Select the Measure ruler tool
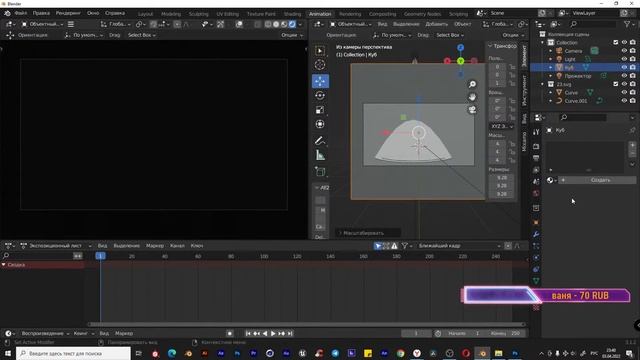The image size is (640, 360). pos(320,155)
